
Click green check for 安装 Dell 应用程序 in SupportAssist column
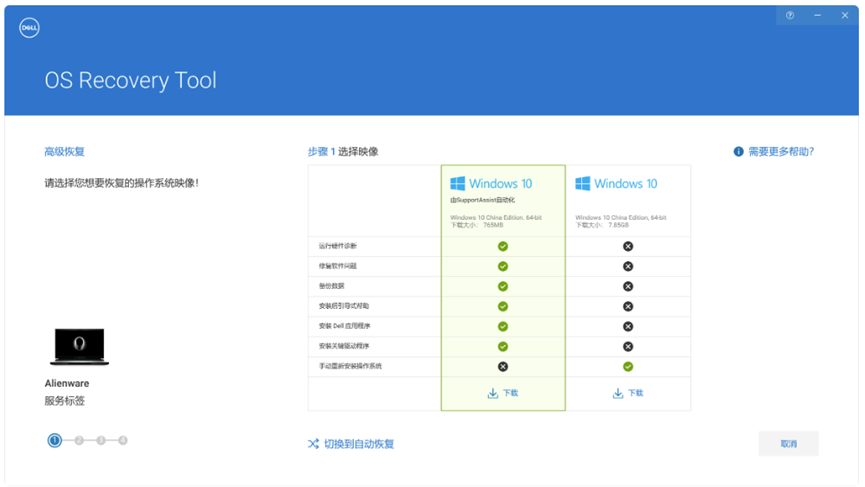503,327
